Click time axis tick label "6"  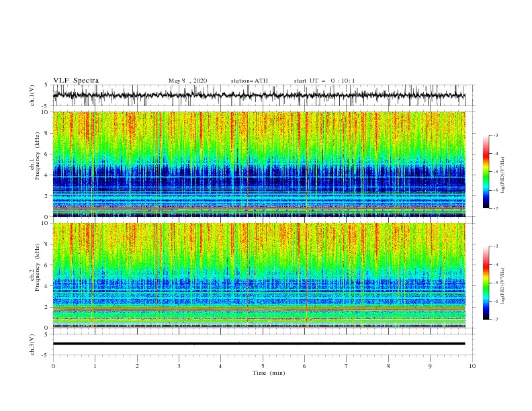[304, 366]
